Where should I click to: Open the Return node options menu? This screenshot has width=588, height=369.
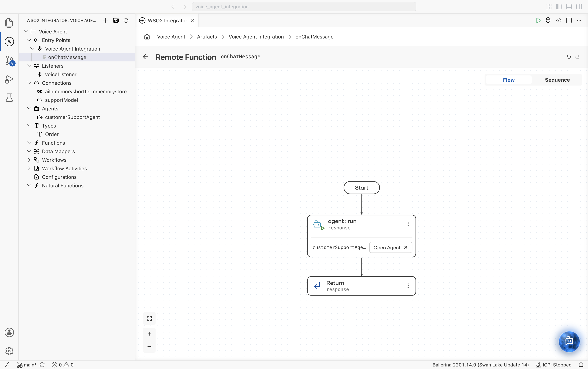[x=408, y=286]
